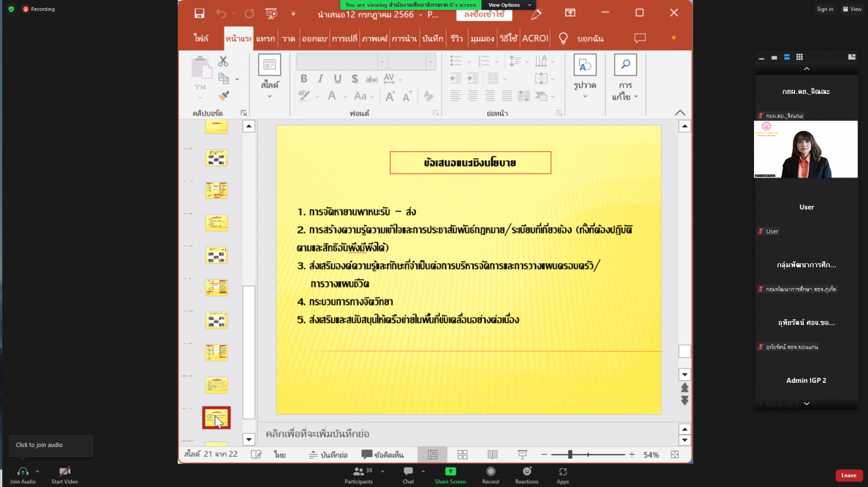This screenshot has height=487, width=868.
Task: Click the Save icon in PowerPoint title bar
Action: pyautogui.click(x=199, y=13)
